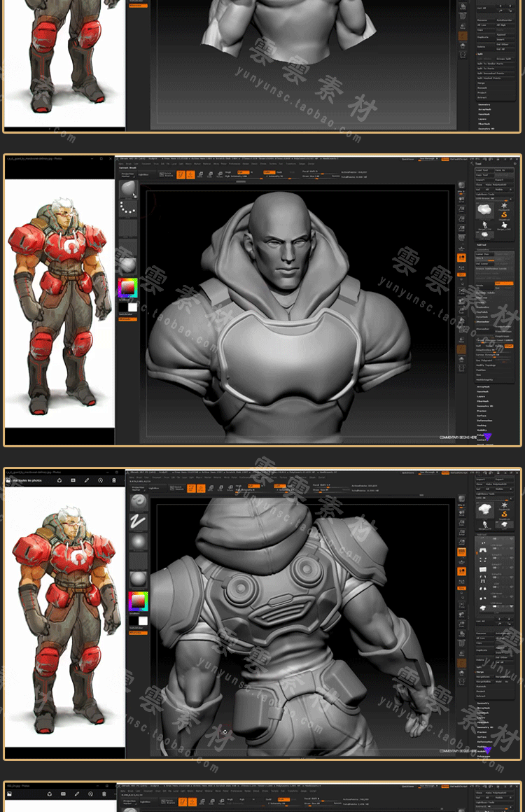Expand the ArrayMesh section in the hooded-bust ZBrush panel
This screenshot has height=812, width=525.
tap(483, 387)
